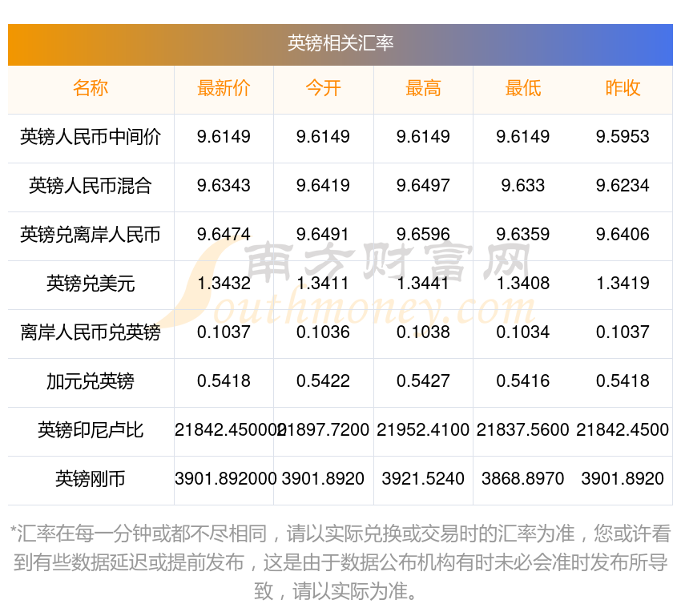
Task: Select the 9.6359 low value
Action: pos(523,235)
